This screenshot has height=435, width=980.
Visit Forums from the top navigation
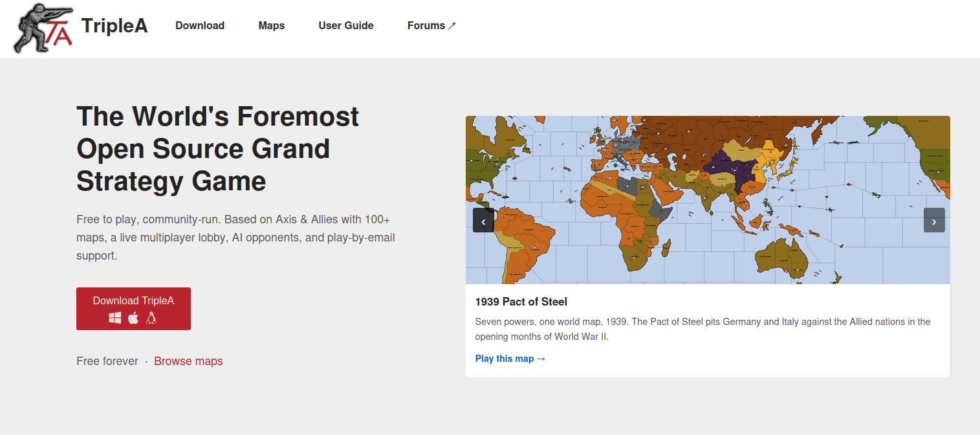click(426, 26)
